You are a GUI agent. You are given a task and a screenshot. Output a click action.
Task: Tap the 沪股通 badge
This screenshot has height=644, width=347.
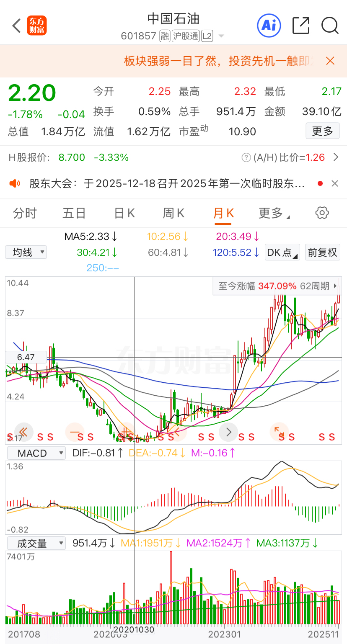pyautogui.click(x=186, y=36)
